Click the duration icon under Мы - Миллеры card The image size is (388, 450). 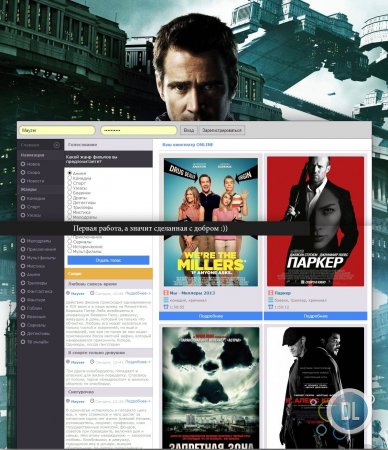click(x=166, y=307)
